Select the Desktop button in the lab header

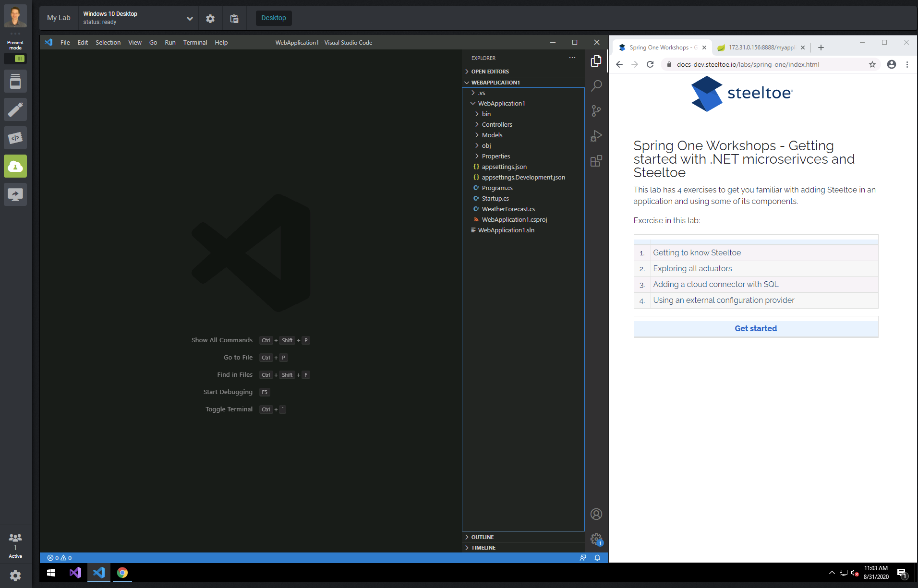click(x=273, y=18)
